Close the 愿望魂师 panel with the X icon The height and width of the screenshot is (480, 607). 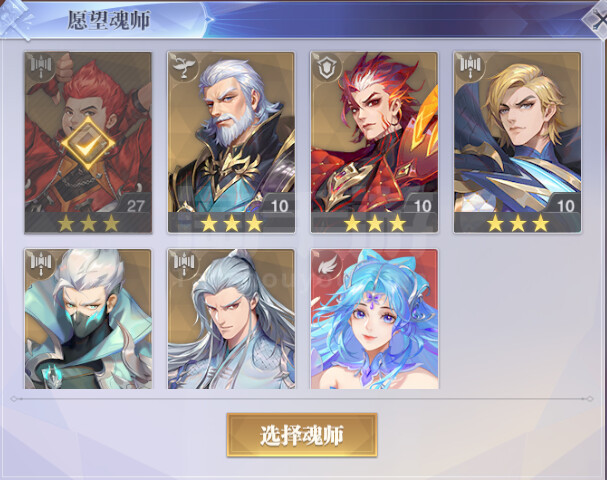(597, 20)
